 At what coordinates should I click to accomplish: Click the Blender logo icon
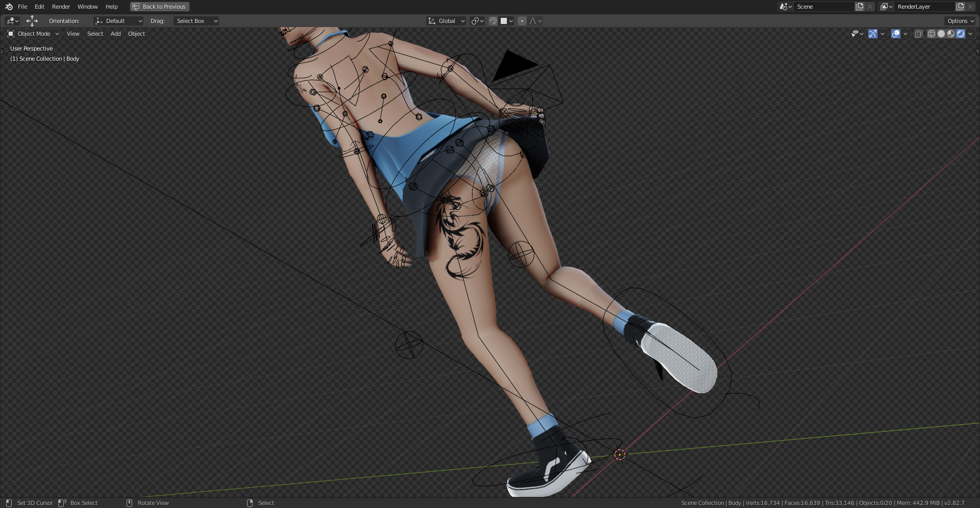click(x=9, y=7)
